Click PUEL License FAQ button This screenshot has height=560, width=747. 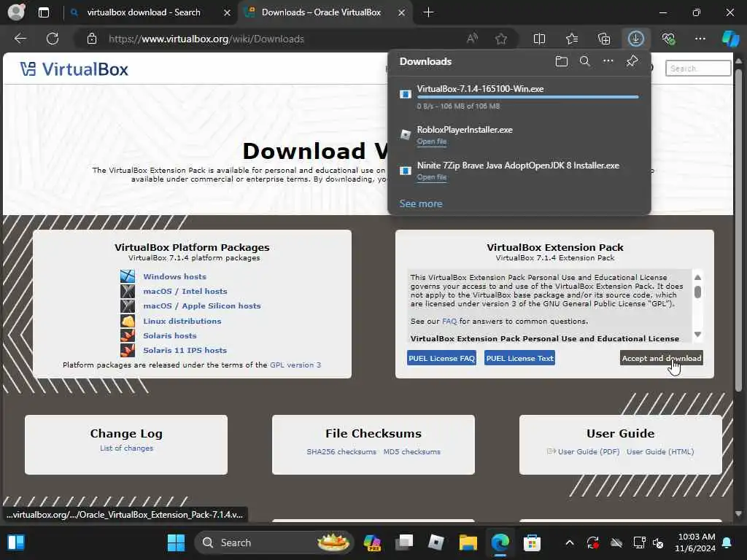tap(441, 358)
